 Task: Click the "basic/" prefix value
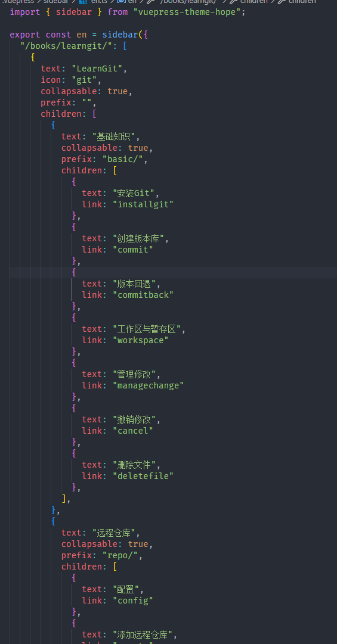tap(122, 159)
